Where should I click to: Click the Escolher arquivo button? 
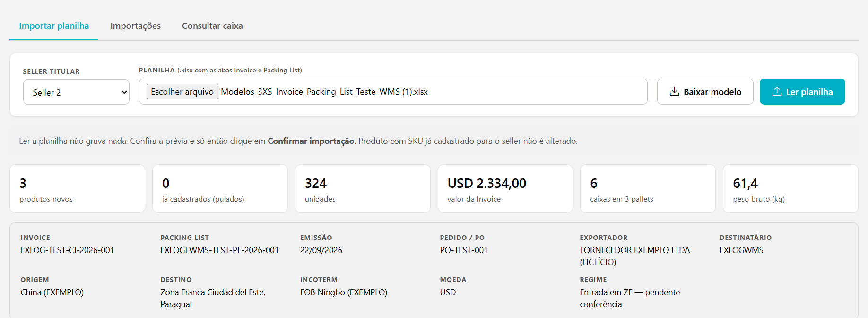coord(182,92)
